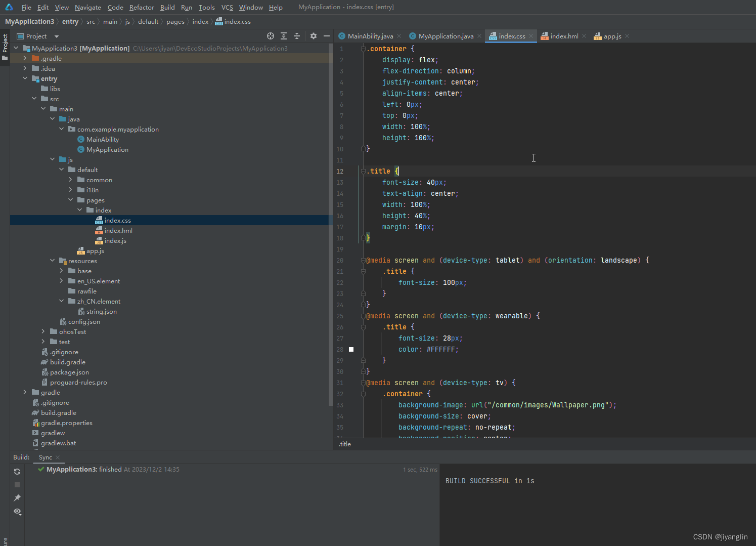This screenshot has width=756, height=546.
Task: Select index.js in the project tree
Action: [115, 241]
